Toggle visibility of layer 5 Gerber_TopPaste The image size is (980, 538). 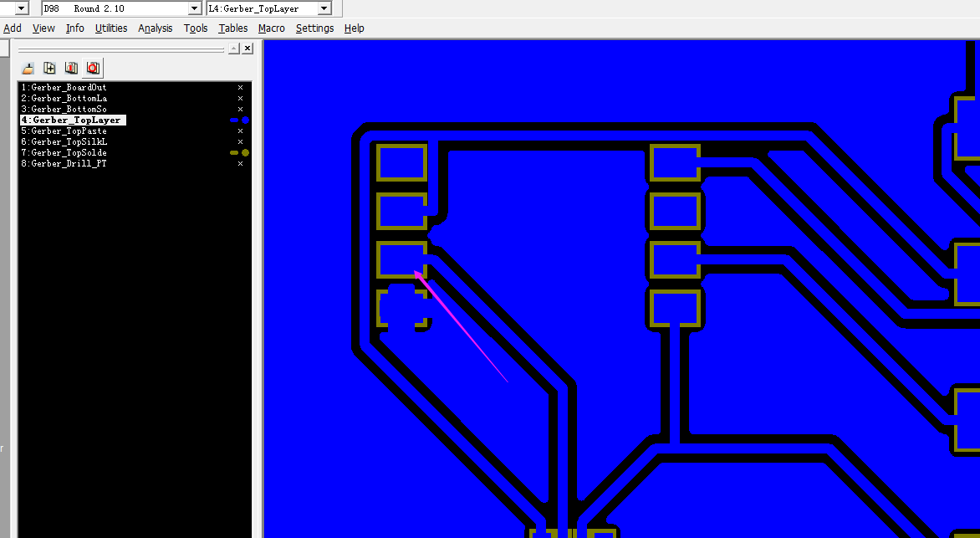coord(240,131)
